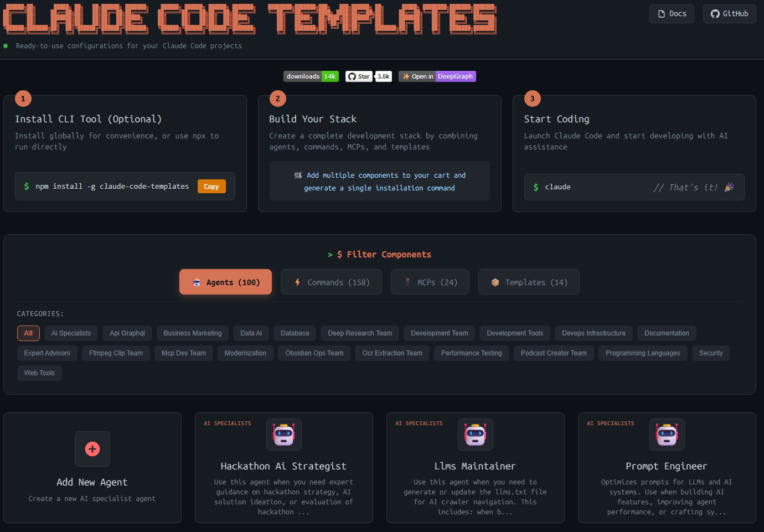Click the 3.5k star count badge
Viewport: 764px width, 532px height.
[x=383, y=76]
